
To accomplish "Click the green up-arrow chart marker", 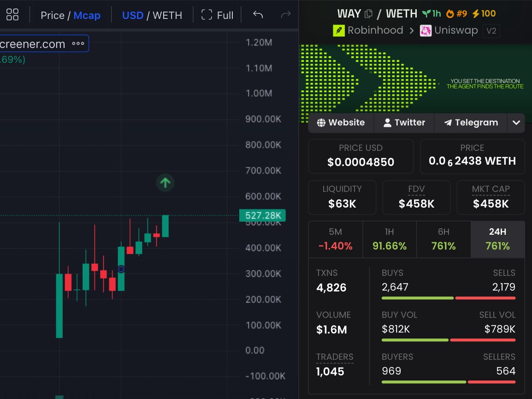I will (165, 183).
